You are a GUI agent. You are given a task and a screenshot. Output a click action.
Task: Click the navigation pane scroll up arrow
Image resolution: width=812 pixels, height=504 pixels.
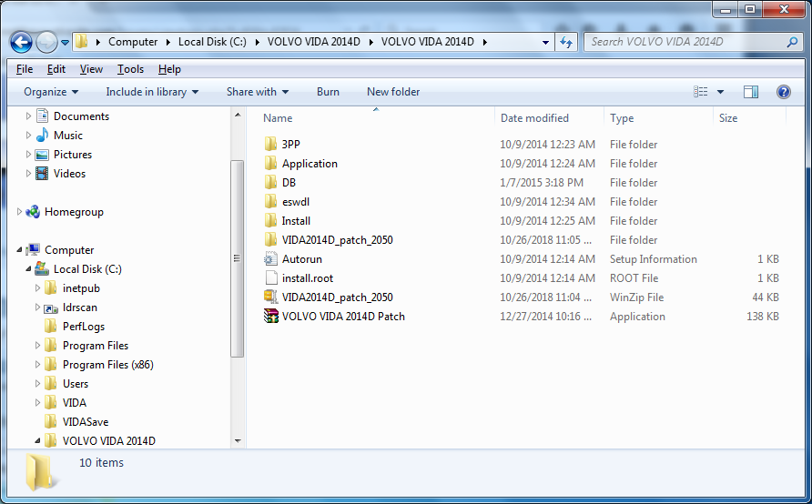238,115
